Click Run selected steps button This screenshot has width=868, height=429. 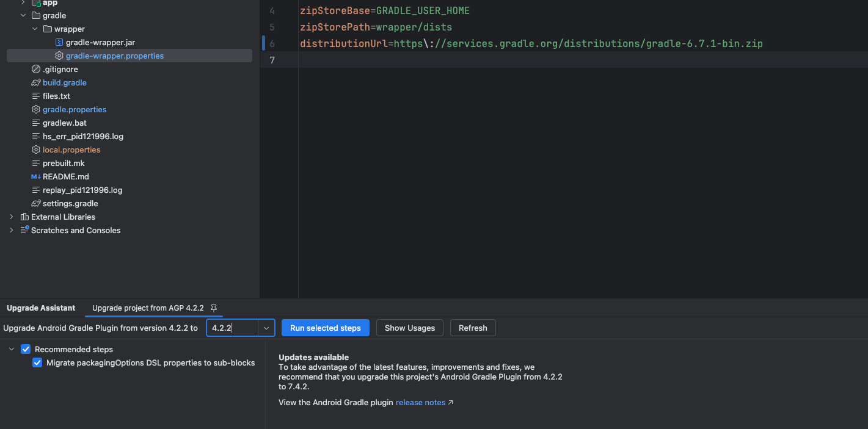pos(326,328)
